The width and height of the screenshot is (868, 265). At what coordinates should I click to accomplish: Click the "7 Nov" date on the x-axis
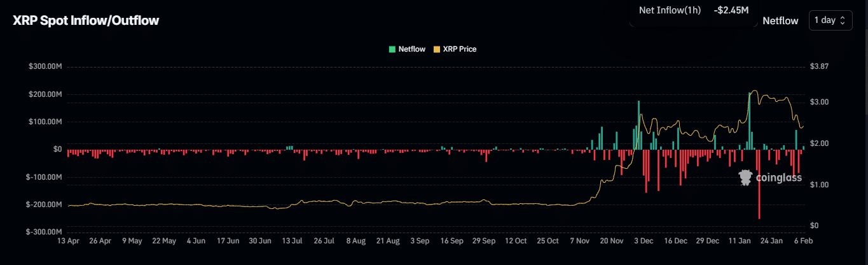pyautogui.click(x=580, y=241)
